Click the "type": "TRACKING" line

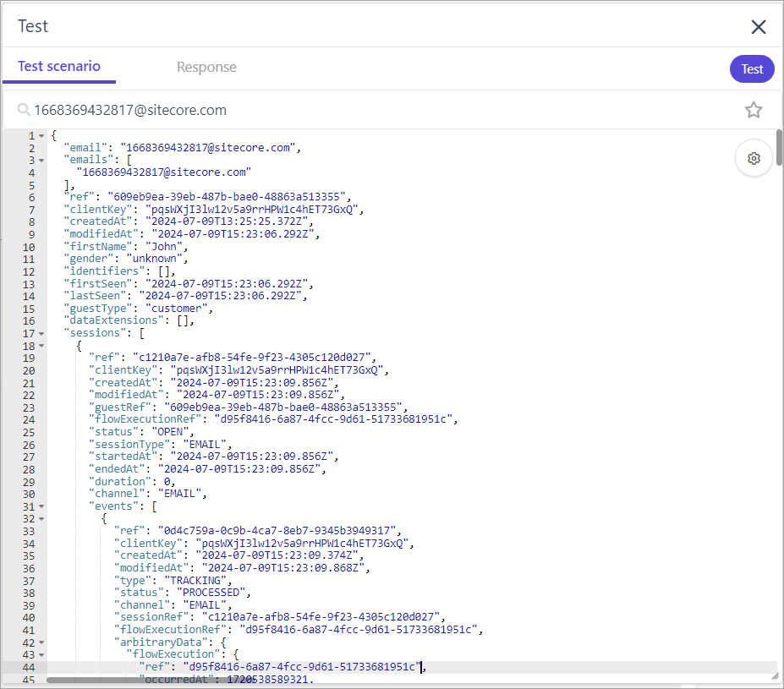tap(173, 581)
